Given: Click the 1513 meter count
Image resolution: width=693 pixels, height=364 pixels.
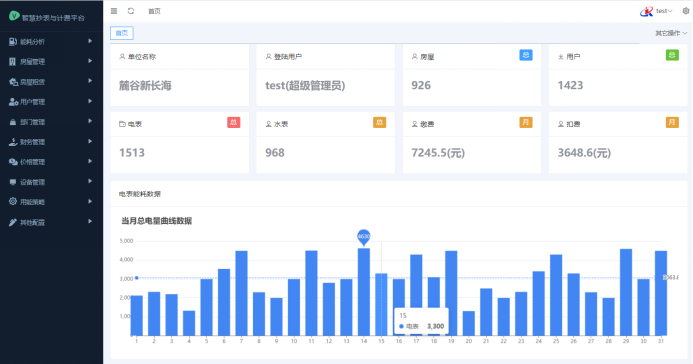Looking at the screenshot, I should (132, 153).
